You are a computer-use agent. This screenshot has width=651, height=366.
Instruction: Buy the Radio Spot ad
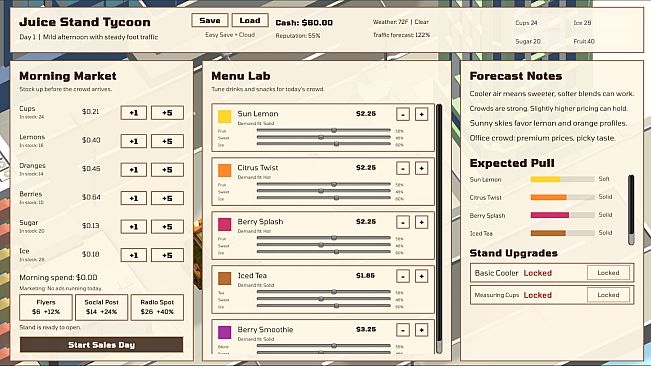(157, 307)
